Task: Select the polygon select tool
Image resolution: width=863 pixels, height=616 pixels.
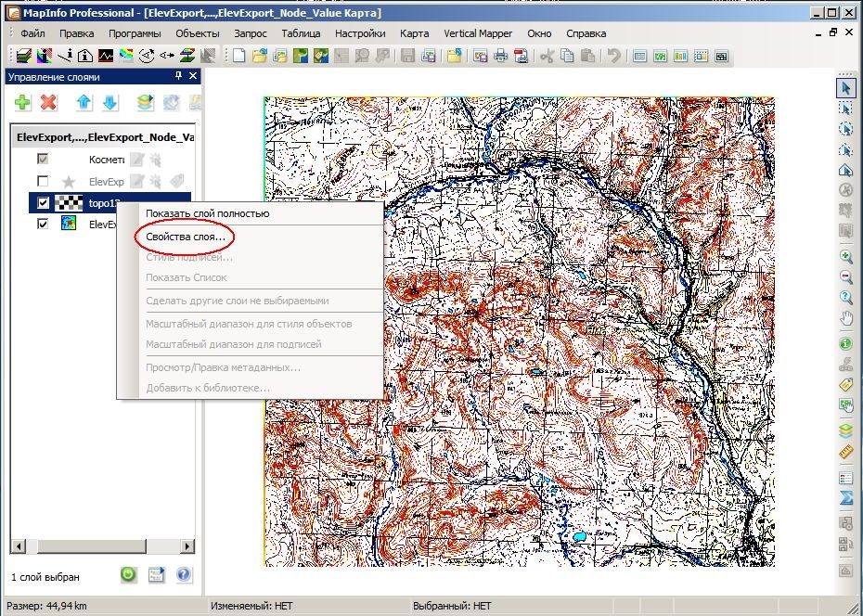Action: (x=846, y=149)
